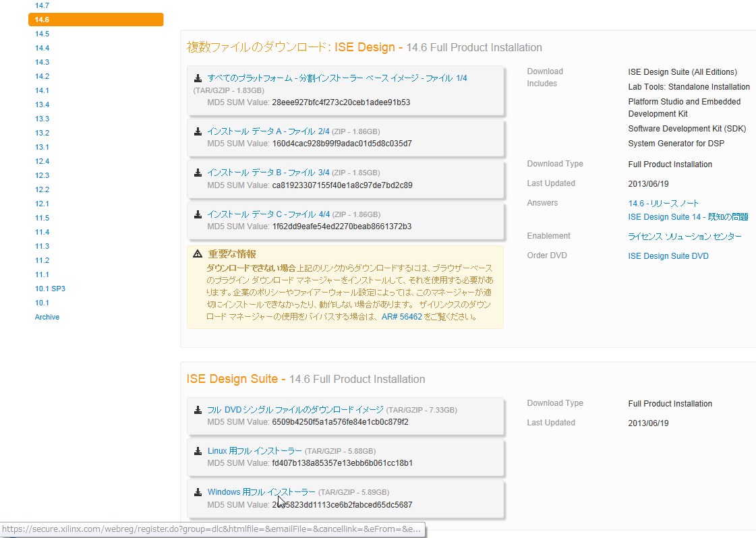Image resolution: width=756 pixels, height=538 pixels.
Task: Open version 13.2 downloads
Action: click(42, 133)
